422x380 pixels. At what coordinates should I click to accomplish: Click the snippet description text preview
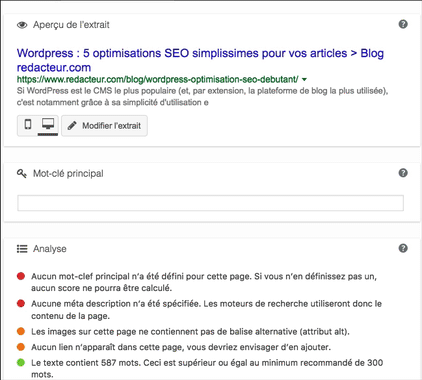coord(203,97)
